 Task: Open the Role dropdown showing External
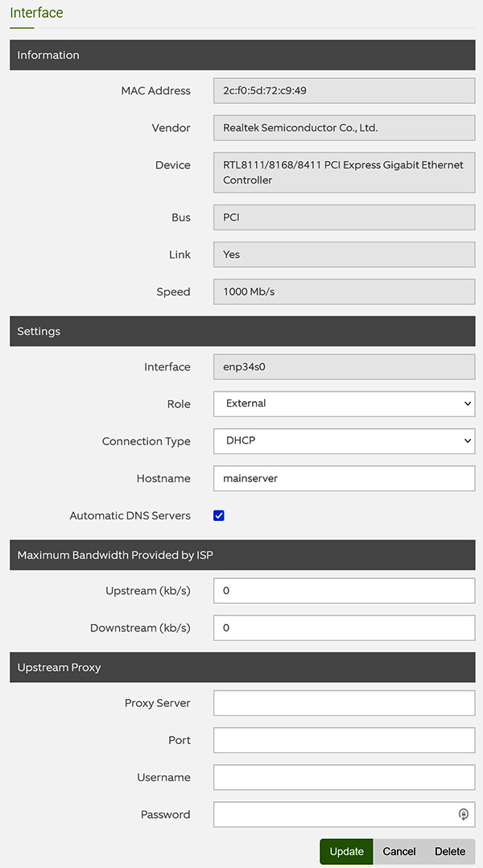point(344,403)
